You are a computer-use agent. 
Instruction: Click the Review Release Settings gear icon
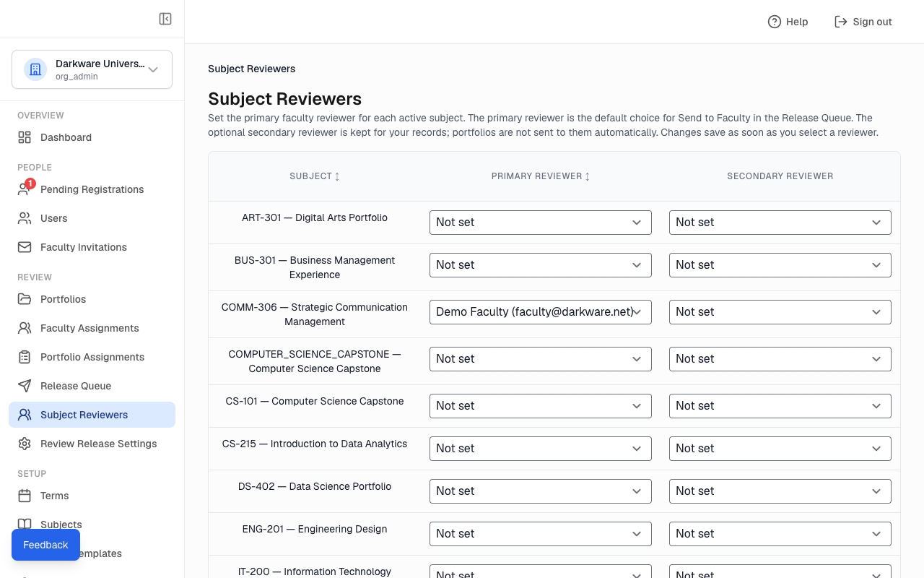tap(25, 444)
